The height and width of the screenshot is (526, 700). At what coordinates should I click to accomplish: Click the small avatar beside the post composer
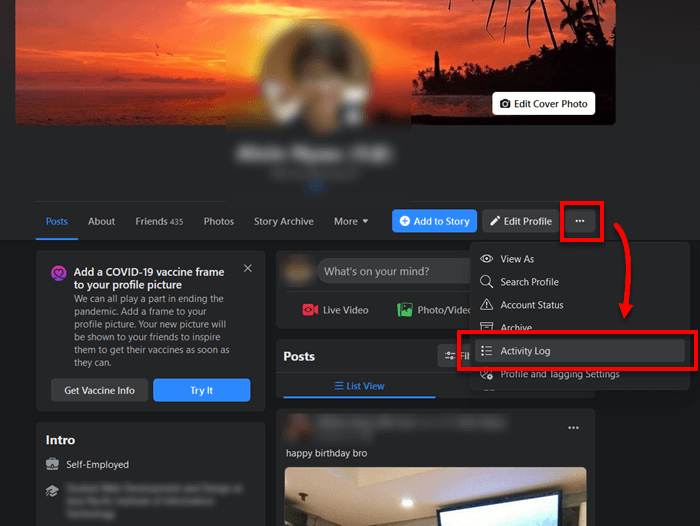(298, 271)
